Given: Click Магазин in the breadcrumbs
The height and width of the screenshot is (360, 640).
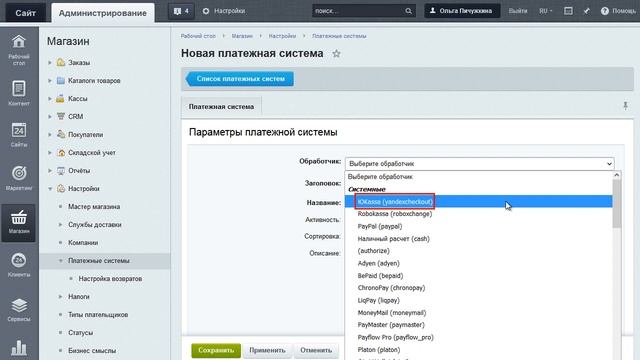Looking at the screenshot, I should point(242,36).
